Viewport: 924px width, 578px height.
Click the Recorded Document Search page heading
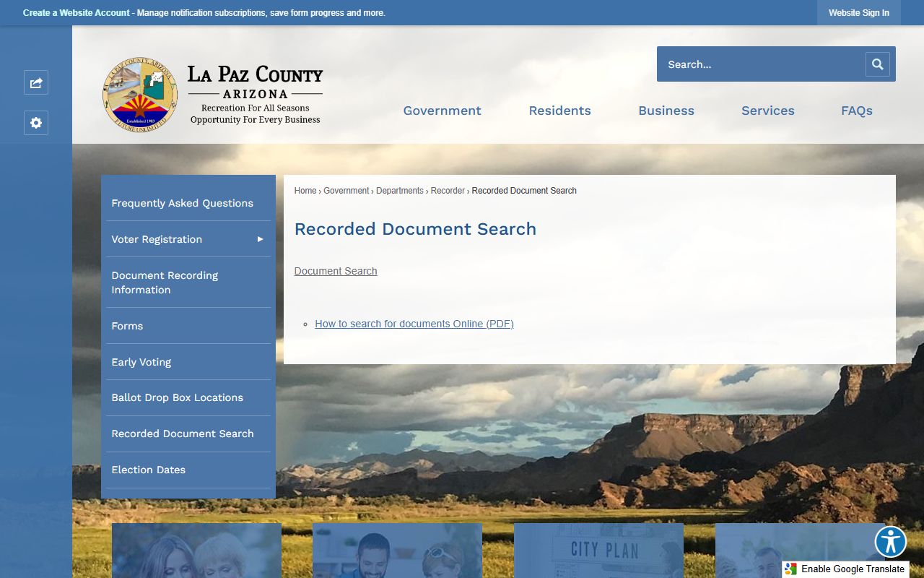tap(415, 229)
